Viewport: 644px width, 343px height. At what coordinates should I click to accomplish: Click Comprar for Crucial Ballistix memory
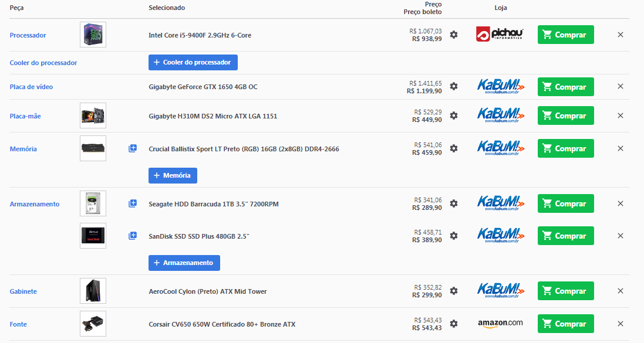point(565,148)
